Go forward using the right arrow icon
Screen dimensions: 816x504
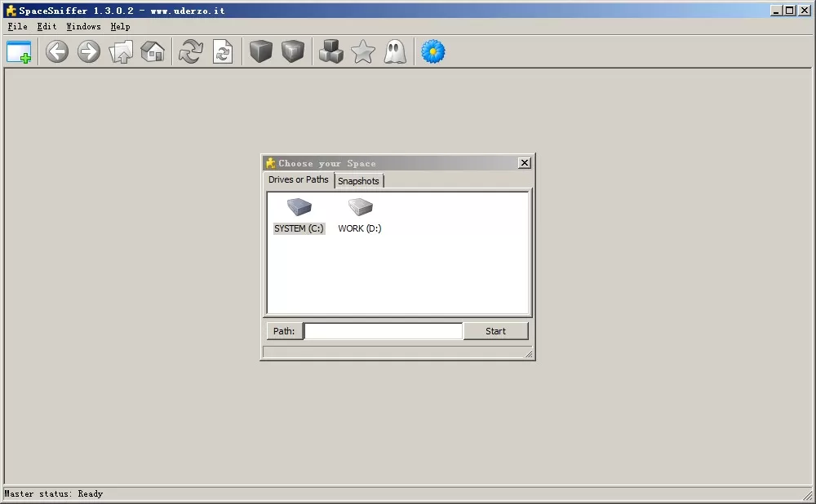[89, 52]
